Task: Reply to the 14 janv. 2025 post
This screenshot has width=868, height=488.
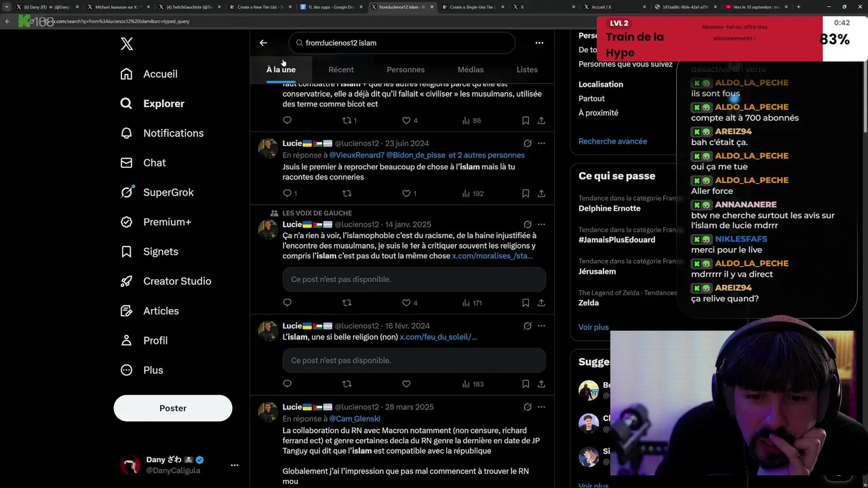Action: click(288, 303)
